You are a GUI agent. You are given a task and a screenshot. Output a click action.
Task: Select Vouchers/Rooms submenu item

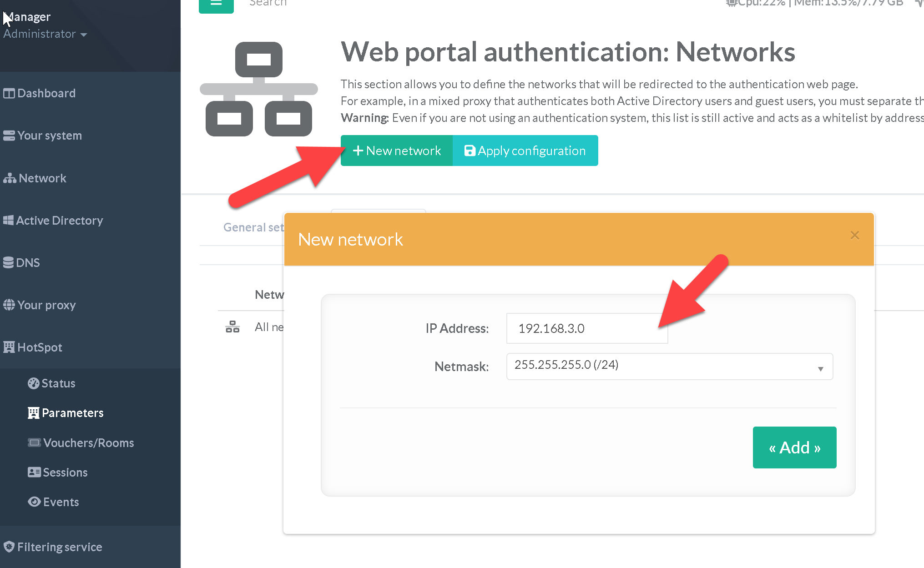[88, 443]
